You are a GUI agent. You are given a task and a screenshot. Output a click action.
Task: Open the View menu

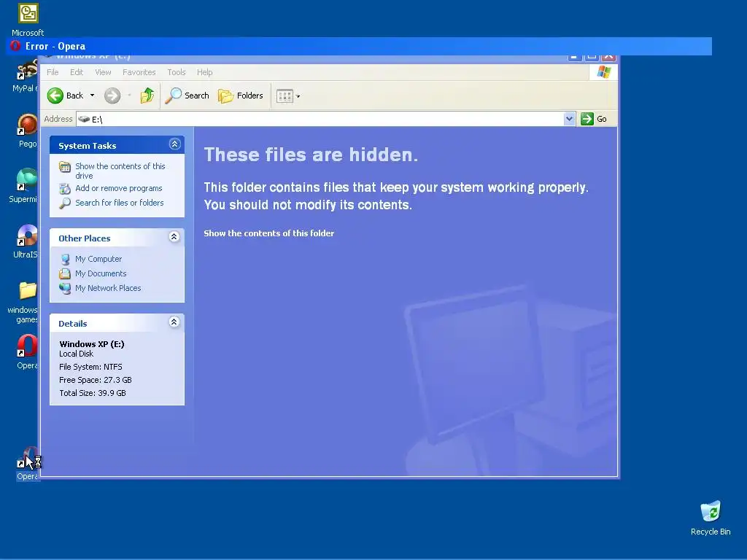tap(103, 72)
